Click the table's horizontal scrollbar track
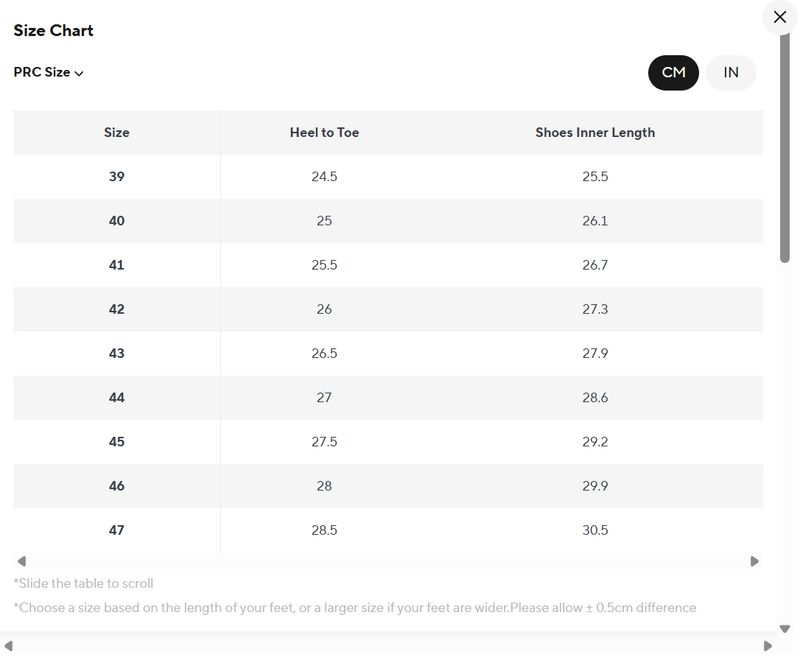 coord(388,561)
